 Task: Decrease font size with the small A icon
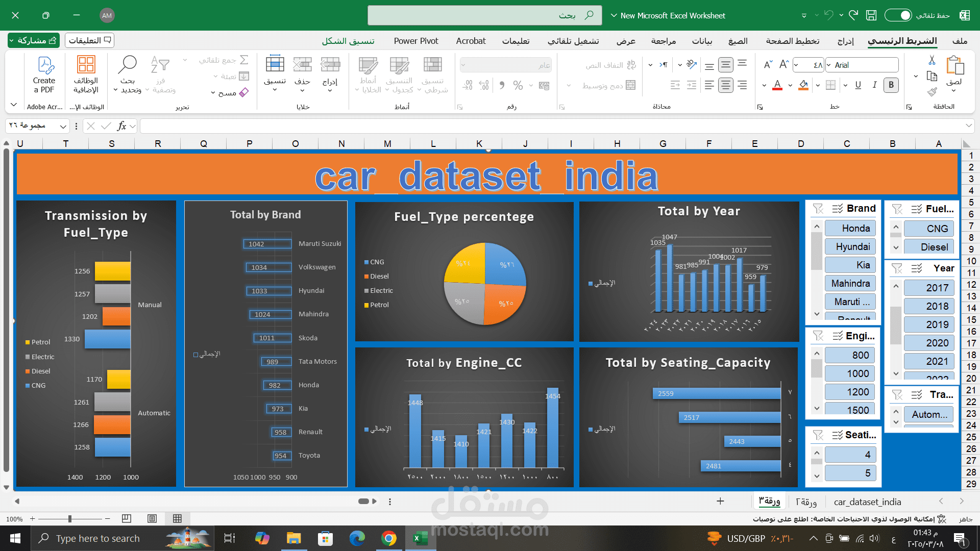click(768, 65)
